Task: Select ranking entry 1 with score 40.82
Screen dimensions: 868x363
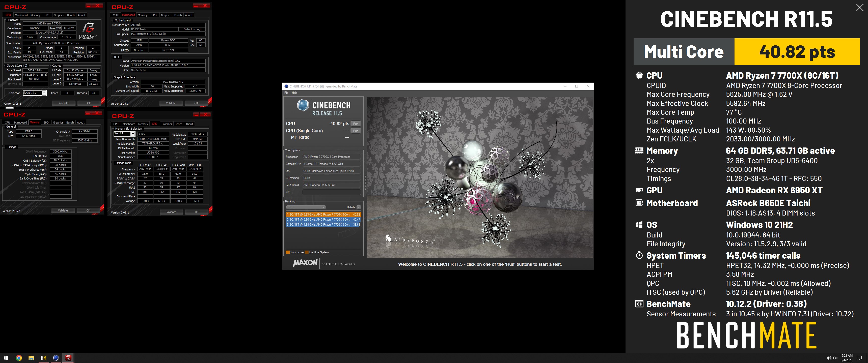Action: (323, 215)
